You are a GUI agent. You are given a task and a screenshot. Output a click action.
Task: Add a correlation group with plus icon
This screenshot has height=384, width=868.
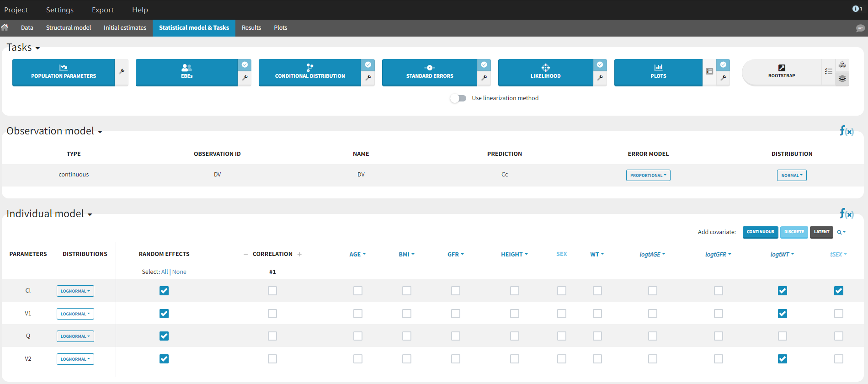point(299,254)
